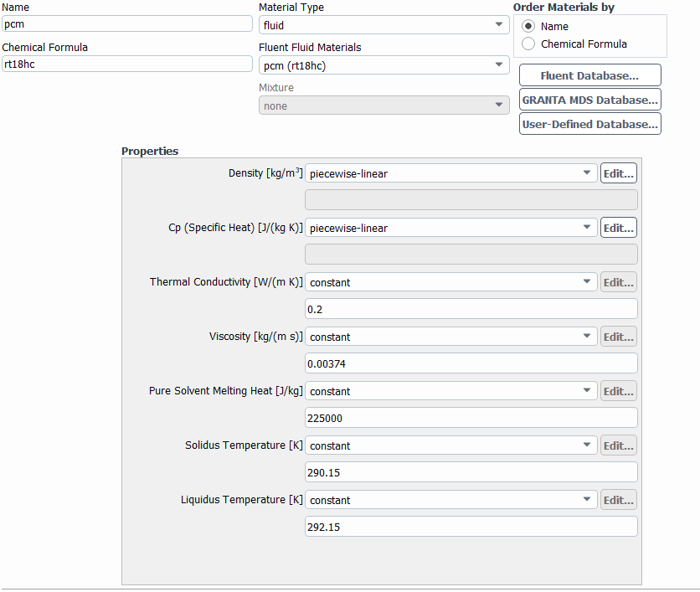This screenshot has height=592, width=700.
Task: Open the Material Type dropdown
Action: pyautogui.click(x=384, y=25)
